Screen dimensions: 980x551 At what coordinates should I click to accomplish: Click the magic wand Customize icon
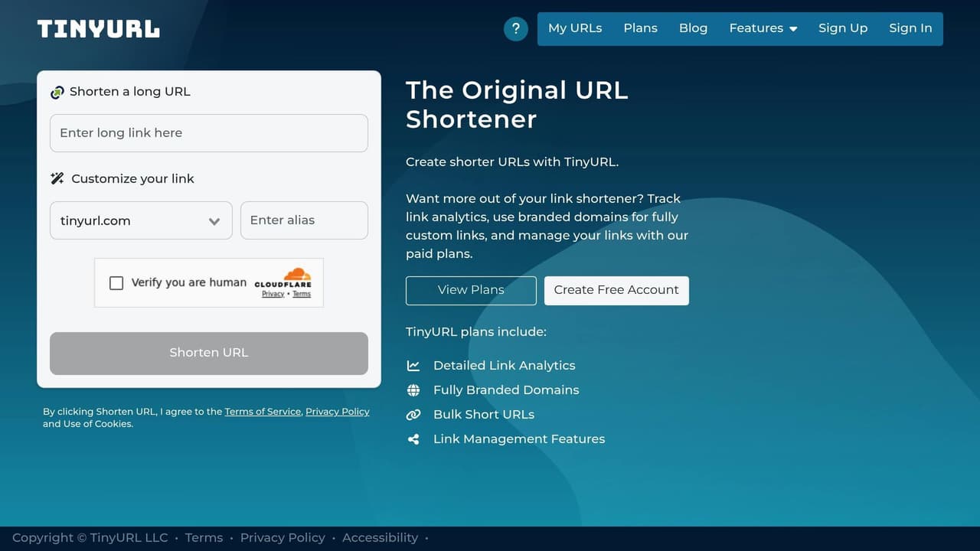click(57, 178)
